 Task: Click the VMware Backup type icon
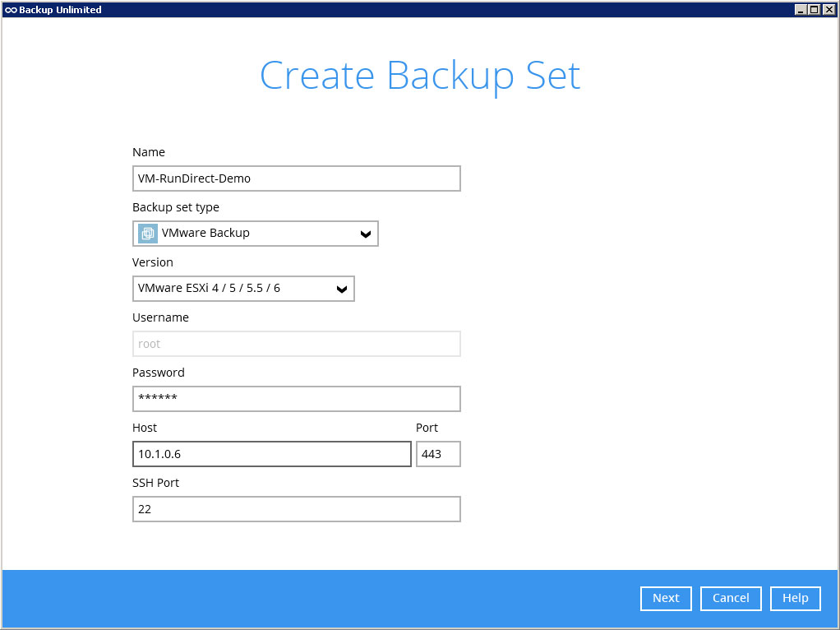pyautogui.click(x=148, y=234)
